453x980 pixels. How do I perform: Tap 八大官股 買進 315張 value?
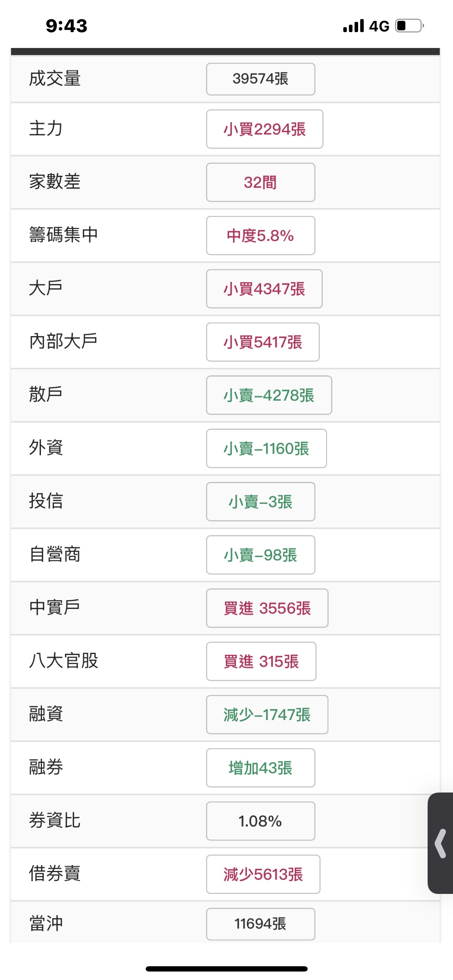point(261,662)
